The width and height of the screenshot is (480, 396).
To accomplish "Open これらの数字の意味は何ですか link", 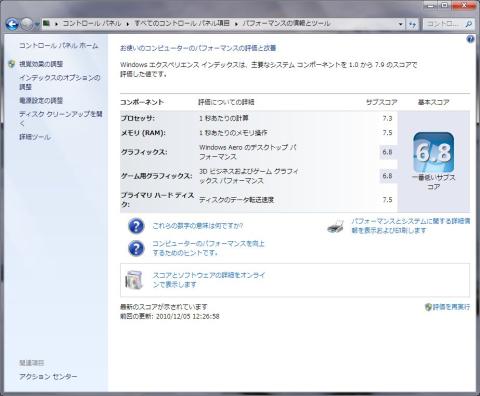I will coord(198,226).
